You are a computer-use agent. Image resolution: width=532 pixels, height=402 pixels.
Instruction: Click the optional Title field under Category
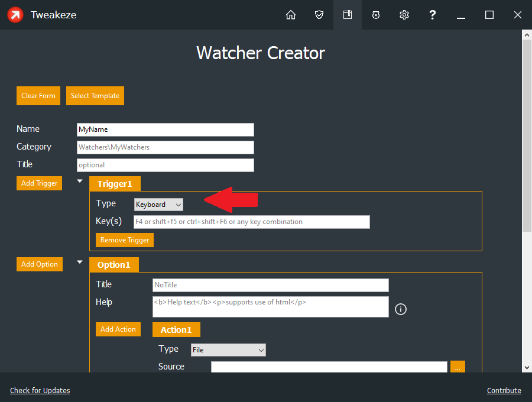pyautogui.click(x=166, y=165)
